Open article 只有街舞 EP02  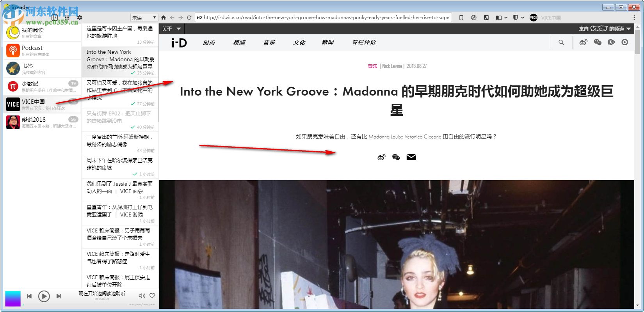[x=120, y=120]
